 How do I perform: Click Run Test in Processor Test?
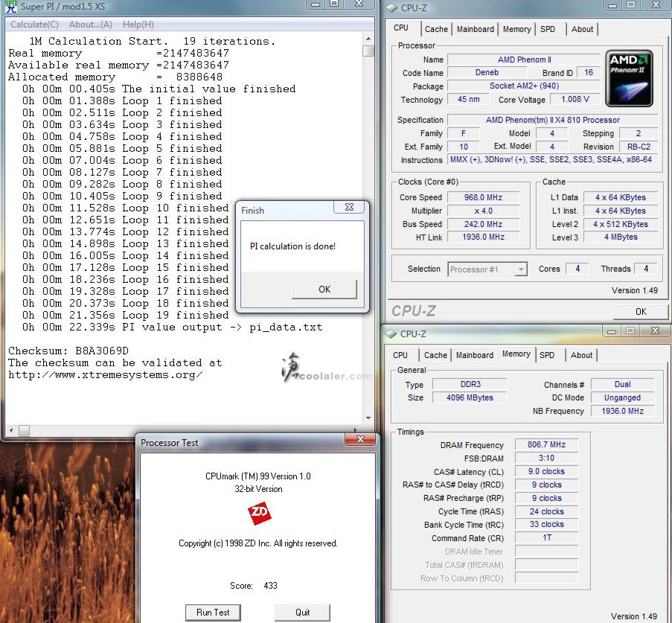[213, 613]
